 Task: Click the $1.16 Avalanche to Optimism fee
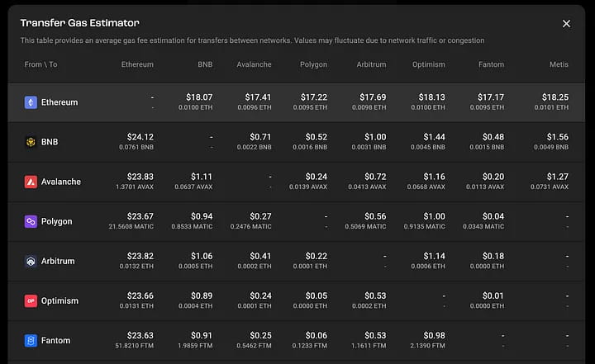click(x=434, y=177)
